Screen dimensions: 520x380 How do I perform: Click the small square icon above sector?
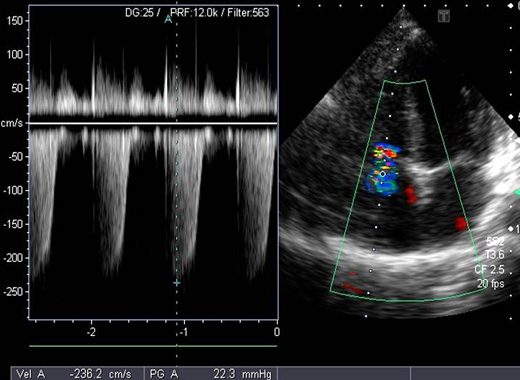tap(444, 16)
